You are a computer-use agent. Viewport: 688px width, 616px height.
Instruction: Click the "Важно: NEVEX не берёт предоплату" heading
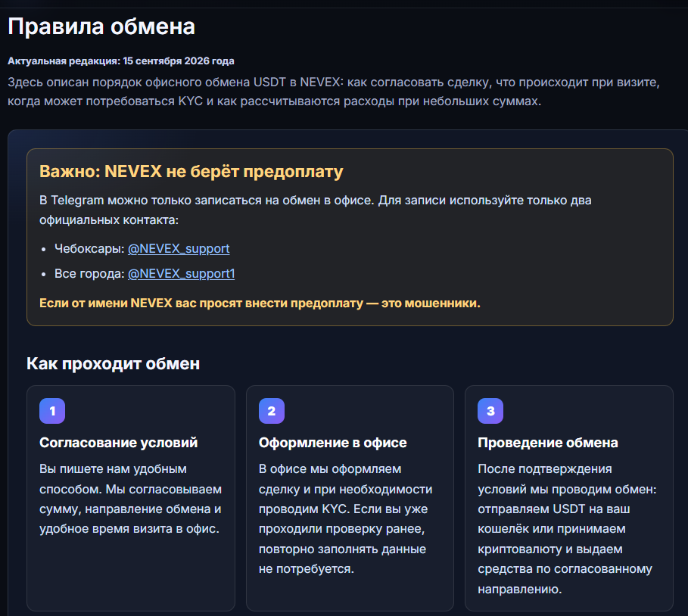click(x=191, y=172)
